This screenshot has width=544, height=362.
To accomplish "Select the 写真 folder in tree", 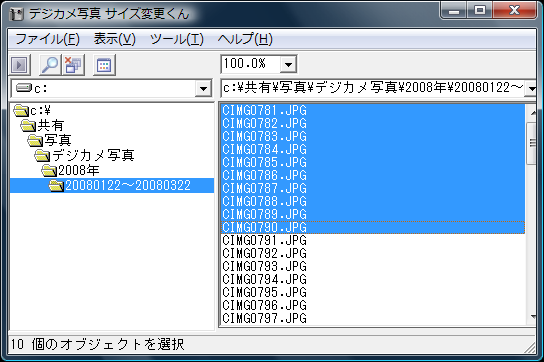I will 50,141.
